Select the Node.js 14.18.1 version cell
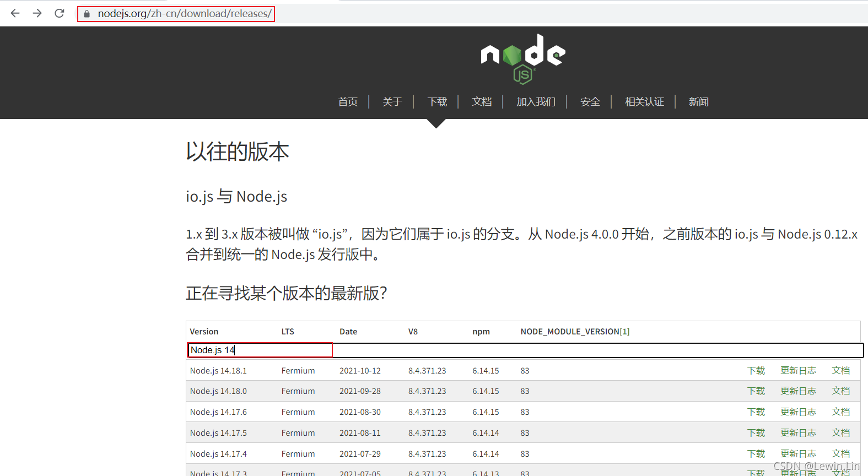Image resolution: width=868 pixels, height=476 pixels. coord(218,371)
